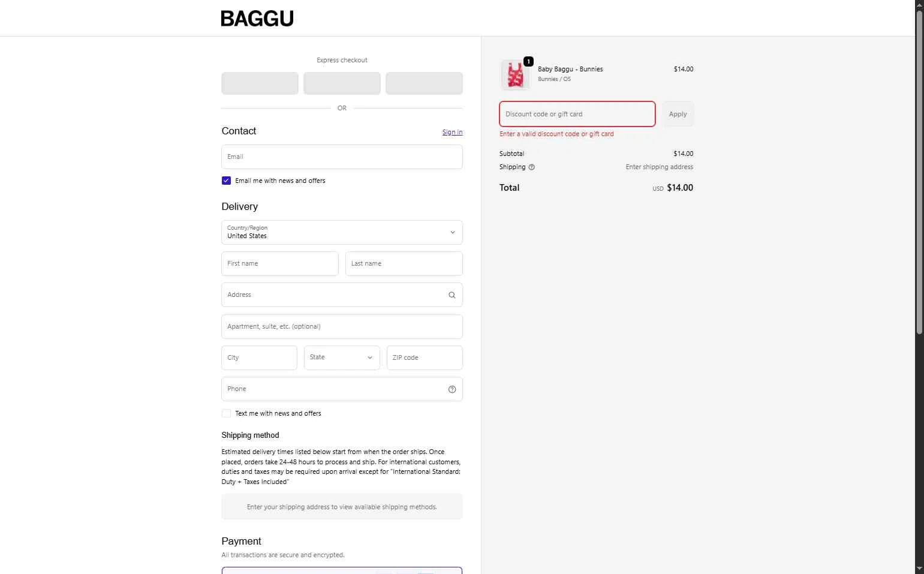The image size is (924, 574).
Task: Click the First name field
Action: [279, 264]
